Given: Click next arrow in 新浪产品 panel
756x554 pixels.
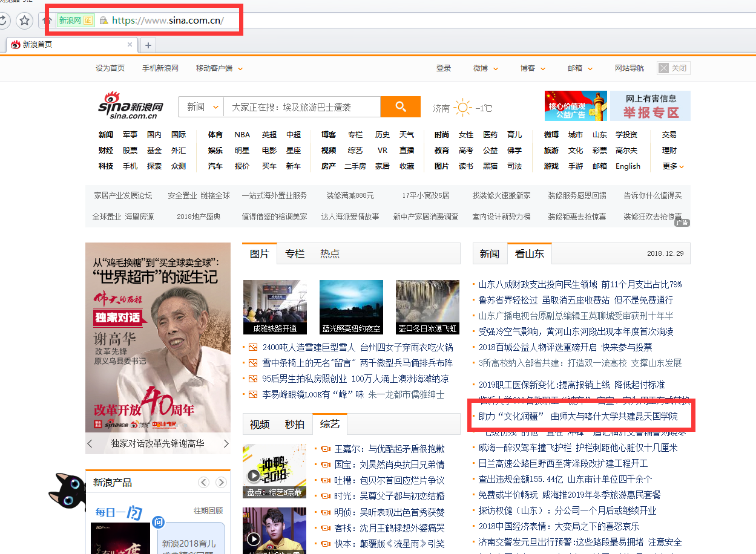Looking at the screenshot, I should coord(222,482).
